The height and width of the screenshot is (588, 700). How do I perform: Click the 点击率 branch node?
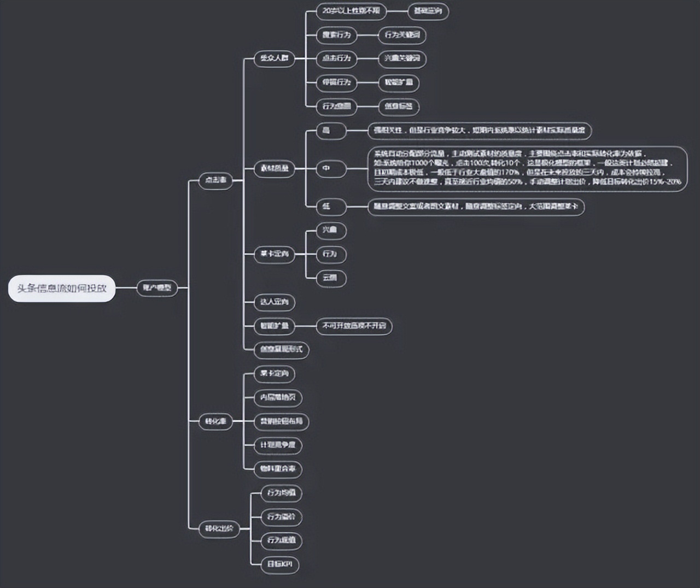pyautogui.click(x=215, y=180)
